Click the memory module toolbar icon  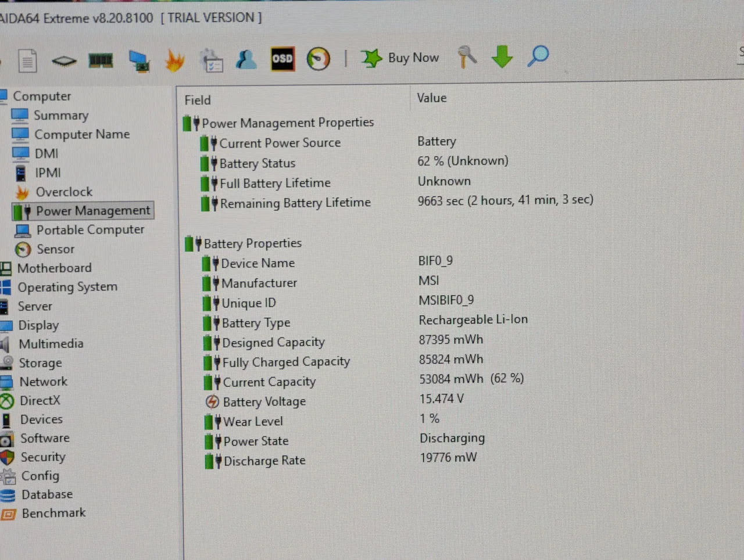[101, 60]
